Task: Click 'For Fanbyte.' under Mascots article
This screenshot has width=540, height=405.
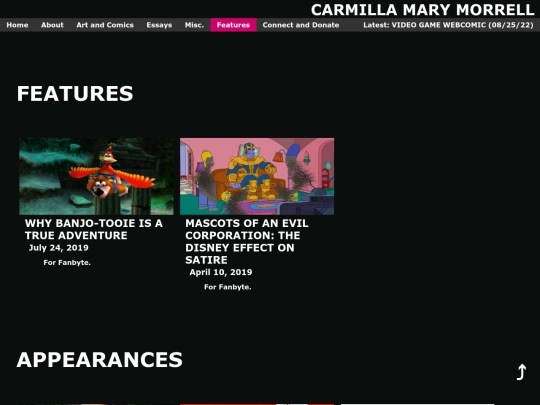Action: (x=228, y=287)
